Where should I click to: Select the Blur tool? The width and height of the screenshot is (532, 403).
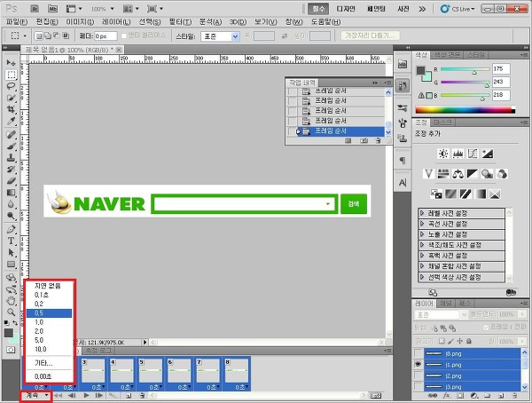tap(11, 204)
